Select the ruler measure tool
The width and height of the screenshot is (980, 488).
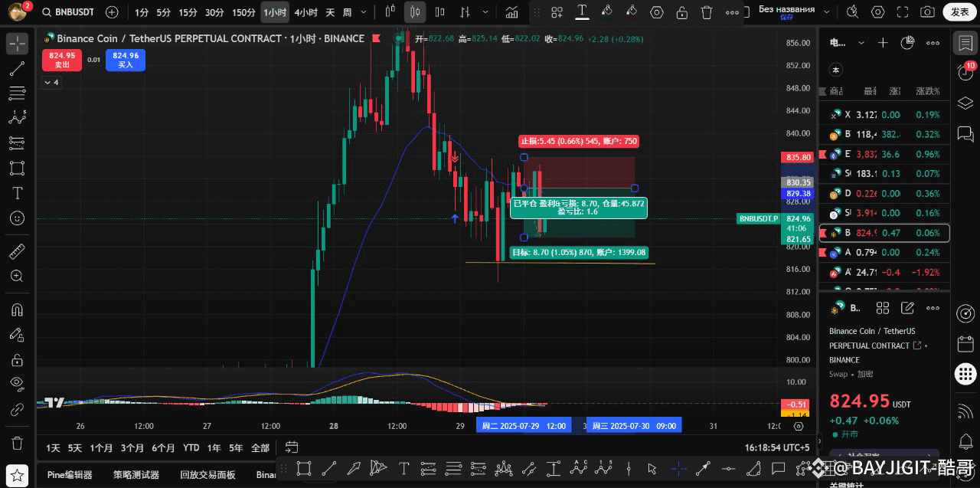[x=17, y=251]
